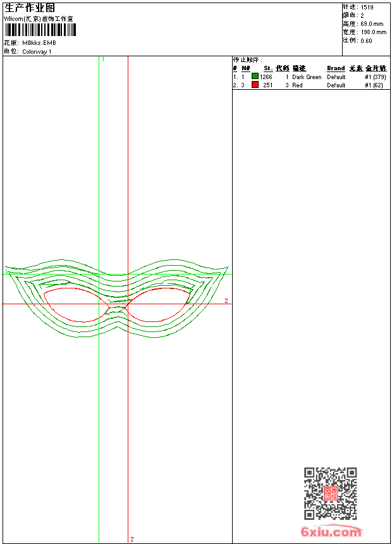
Task: Select the stitch count value 1519
Action: point(367,8)
